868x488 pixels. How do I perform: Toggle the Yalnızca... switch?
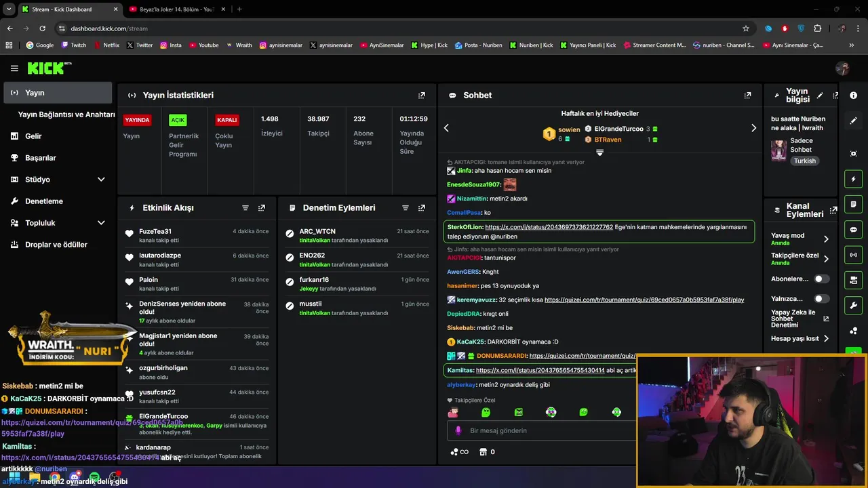(821, 298)
